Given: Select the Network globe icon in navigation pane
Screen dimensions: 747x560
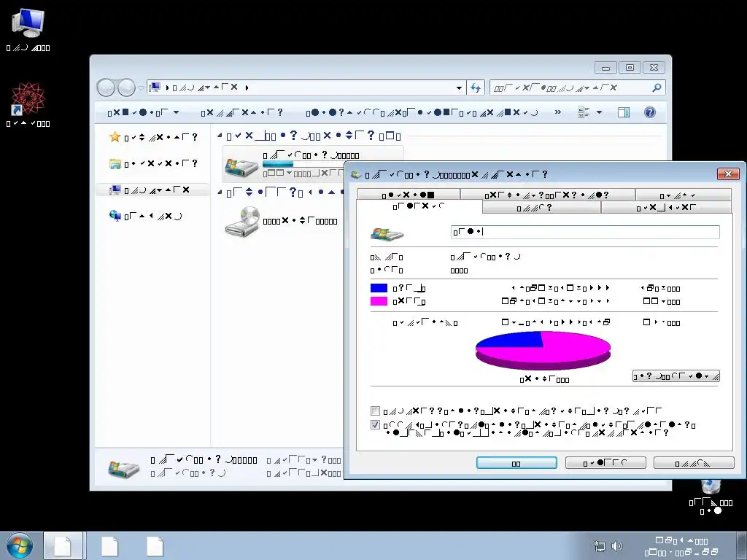Looking at the screenshot, I should (x=115, y=216).
